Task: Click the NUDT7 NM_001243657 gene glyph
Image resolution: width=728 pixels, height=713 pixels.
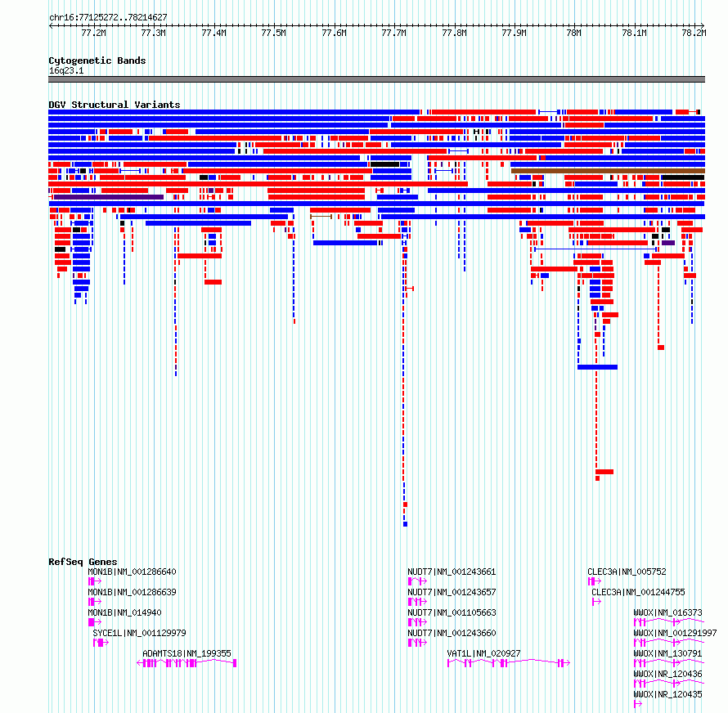Action: point(417,602)
